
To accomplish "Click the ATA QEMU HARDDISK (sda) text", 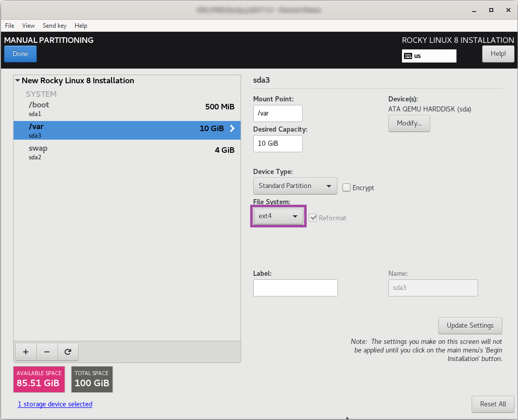I will pos(429,109).
